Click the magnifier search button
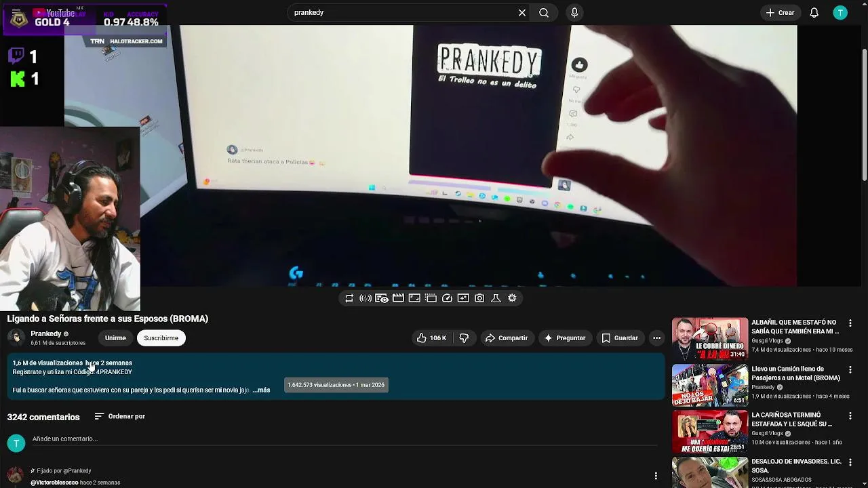868x488 pixels. (544, 12)
